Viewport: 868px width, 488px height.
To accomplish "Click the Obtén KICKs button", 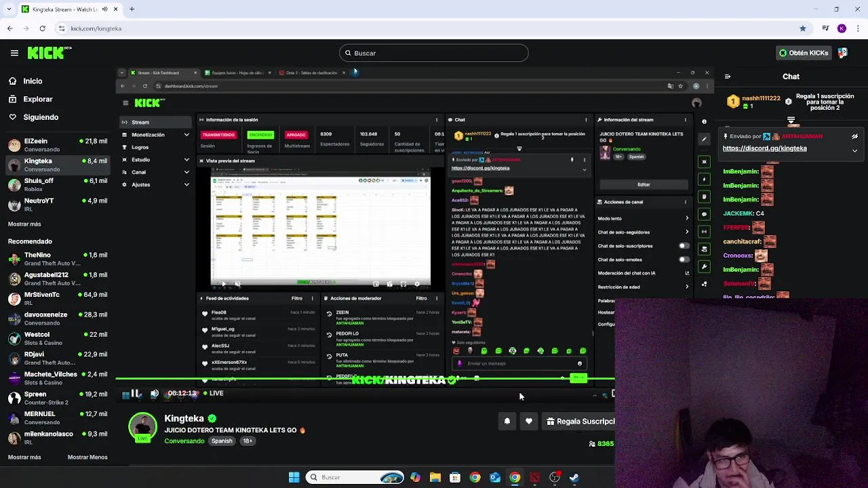I will (803, 53).
